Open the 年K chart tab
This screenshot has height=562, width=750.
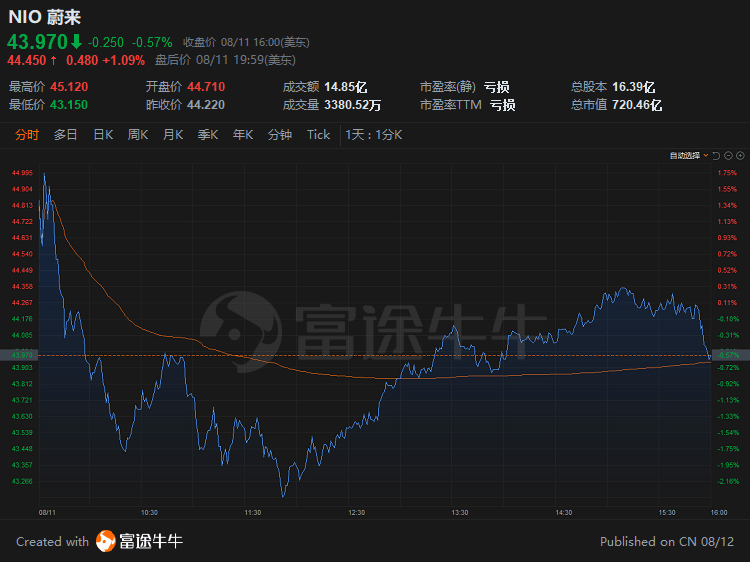(243, 135)
